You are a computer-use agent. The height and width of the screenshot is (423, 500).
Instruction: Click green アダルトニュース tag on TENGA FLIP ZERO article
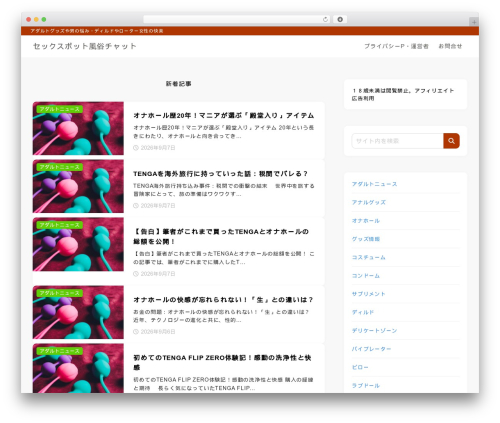click(x=59, y=351)
